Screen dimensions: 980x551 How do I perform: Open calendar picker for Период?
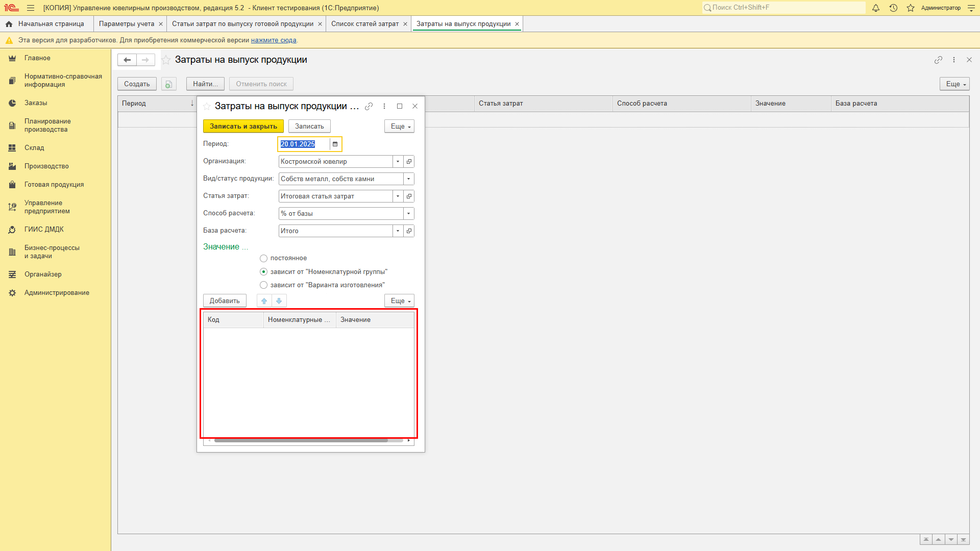(x=335, y=144)
